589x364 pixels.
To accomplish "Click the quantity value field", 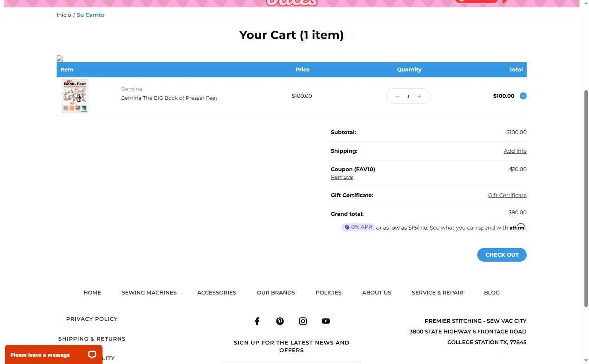I will click(408, 96).
